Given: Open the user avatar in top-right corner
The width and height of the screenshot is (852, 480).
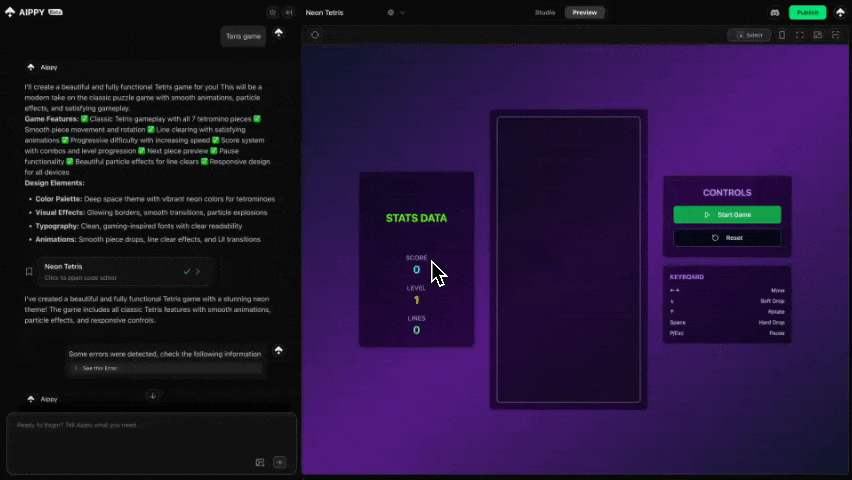Looking at the screenshot, I should (840, 13).
